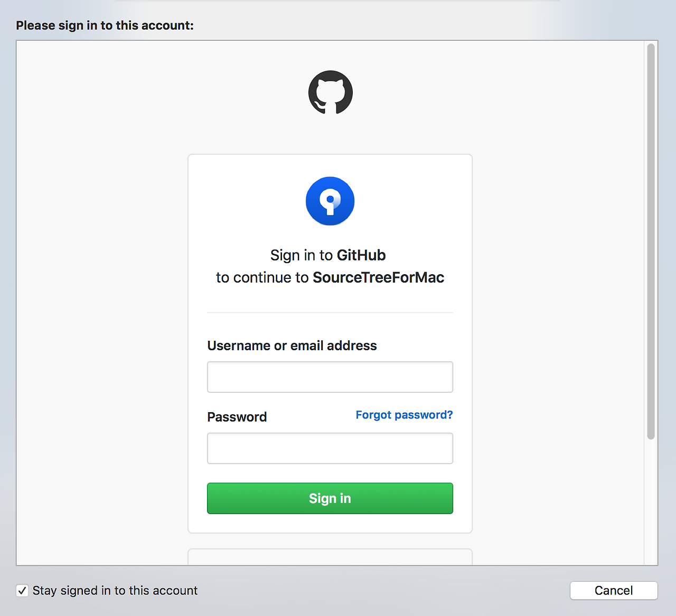Click the divider line above the username label
This screenshot has width=676, height=616.
click(330, 313)
